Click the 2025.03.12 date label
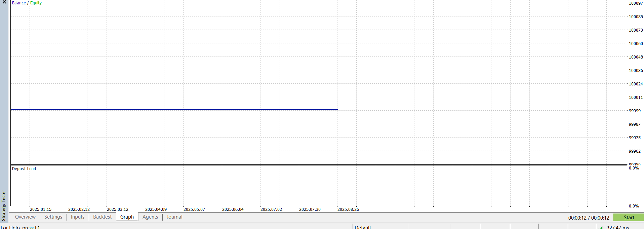The width and height of the screenshot is (644, 229). coord(118,209)
